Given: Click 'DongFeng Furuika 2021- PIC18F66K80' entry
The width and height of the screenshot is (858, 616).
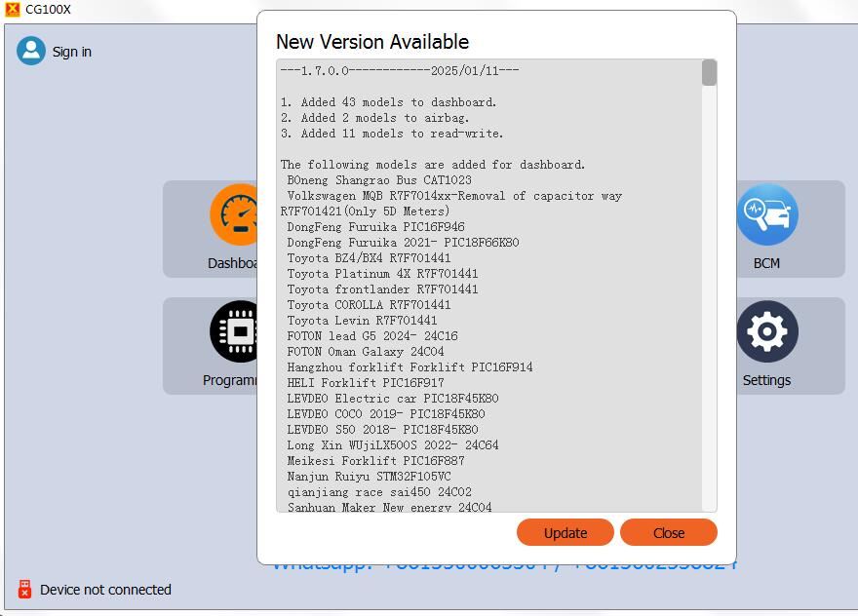Looking at the screenshot, I should 403,243.
